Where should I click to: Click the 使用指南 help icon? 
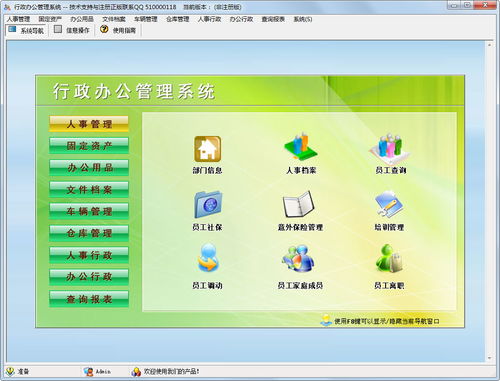tap(104, 29)
